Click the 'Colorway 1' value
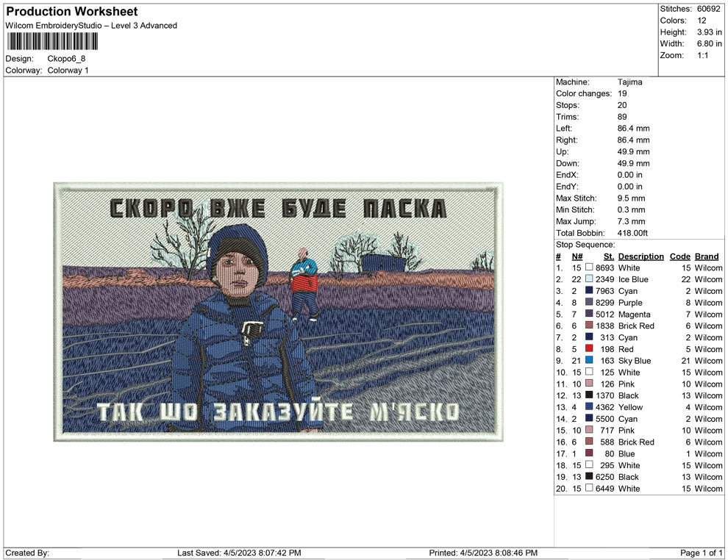This screenshot has width=728, height=560. point(68,71)
